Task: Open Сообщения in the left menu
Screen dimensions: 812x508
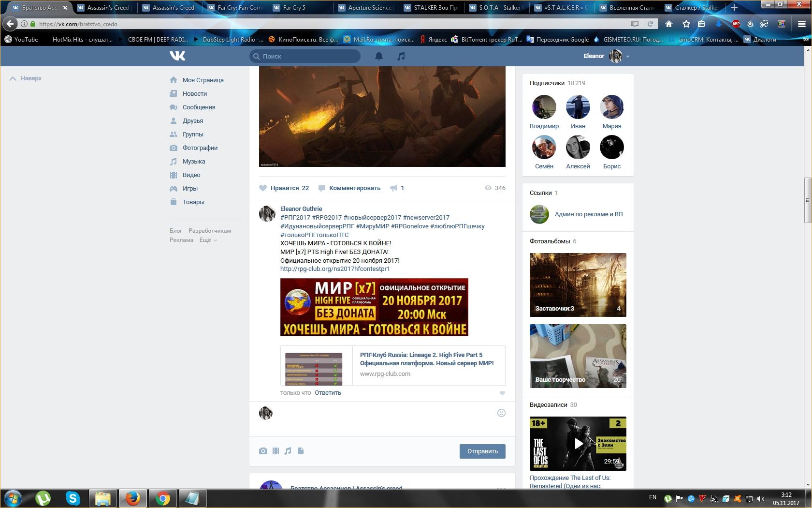Action: pos(192,107)
